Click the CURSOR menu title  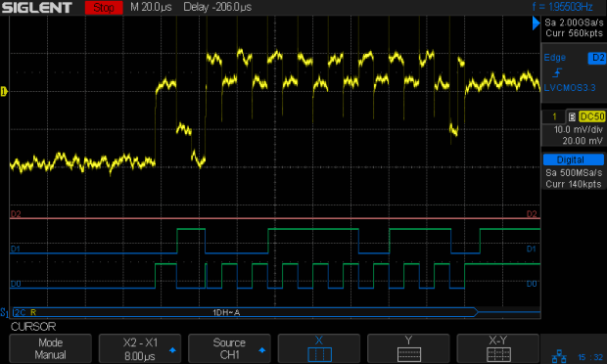pyautogui.click(x=33, y=327)
